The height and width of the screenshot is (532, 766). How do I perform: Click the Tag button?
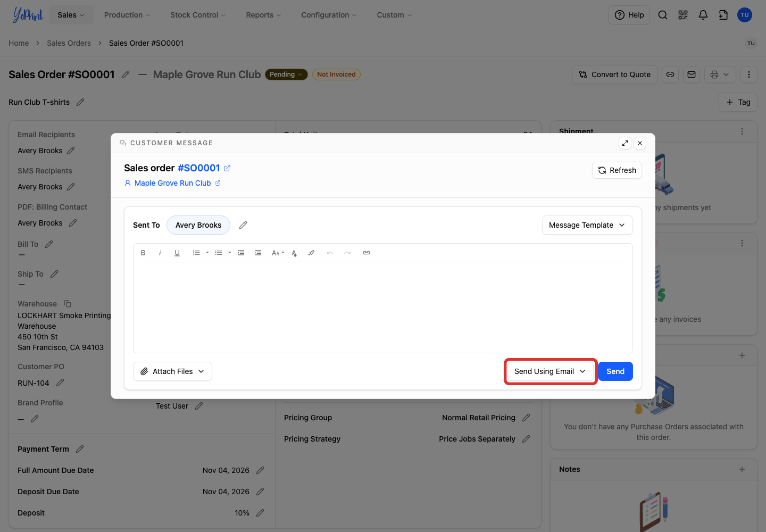(738, 102)
